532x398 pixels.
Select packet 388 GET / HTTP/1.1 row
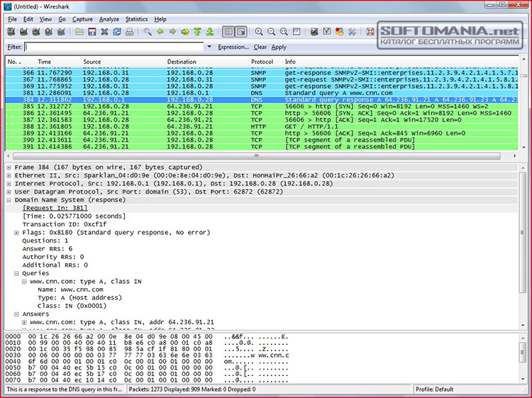click(262, 126)
